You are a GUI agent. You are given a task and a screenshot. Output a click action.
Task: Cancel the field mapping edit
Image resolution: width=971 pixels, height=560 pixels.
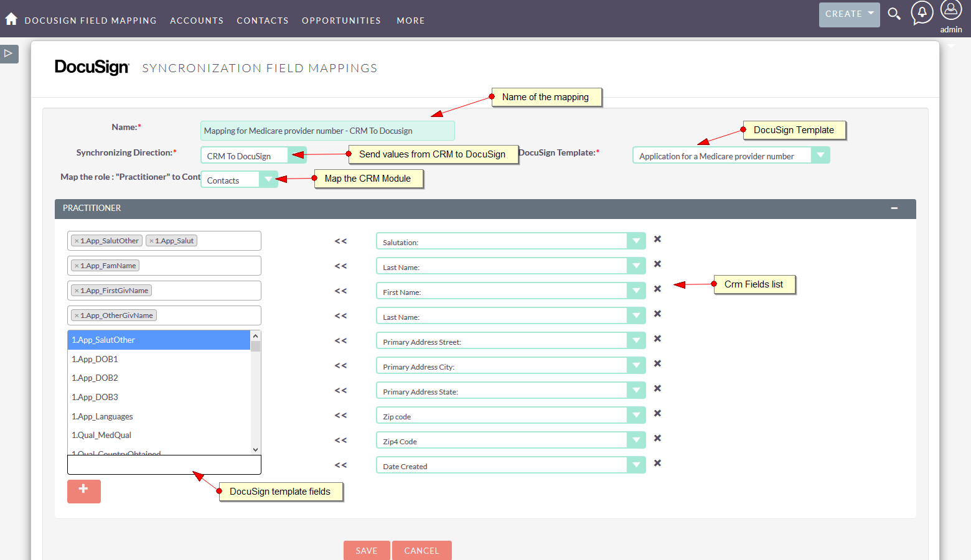tap(421, 550)
